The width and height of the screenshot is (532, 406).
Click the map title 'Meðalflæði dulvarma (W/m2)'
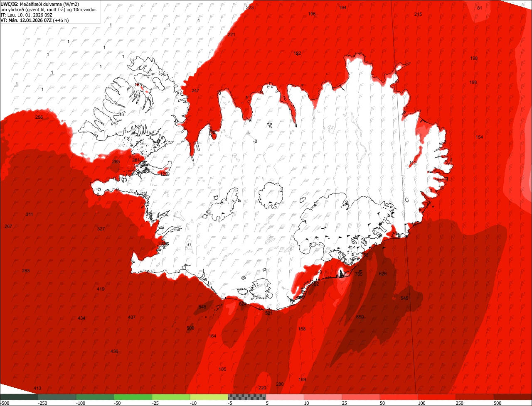(49, 4)
